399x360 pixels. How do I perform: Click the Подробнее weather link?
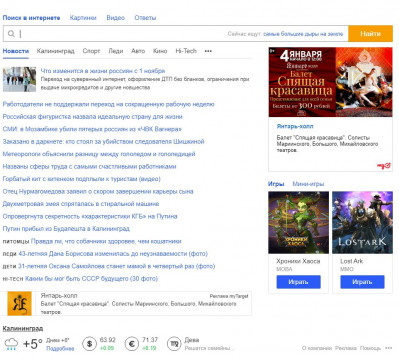click(60, 348)
